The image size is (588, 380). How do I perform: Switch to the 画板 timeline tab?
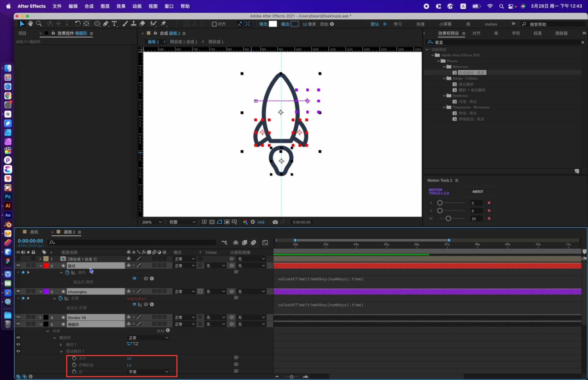(34, 232)
